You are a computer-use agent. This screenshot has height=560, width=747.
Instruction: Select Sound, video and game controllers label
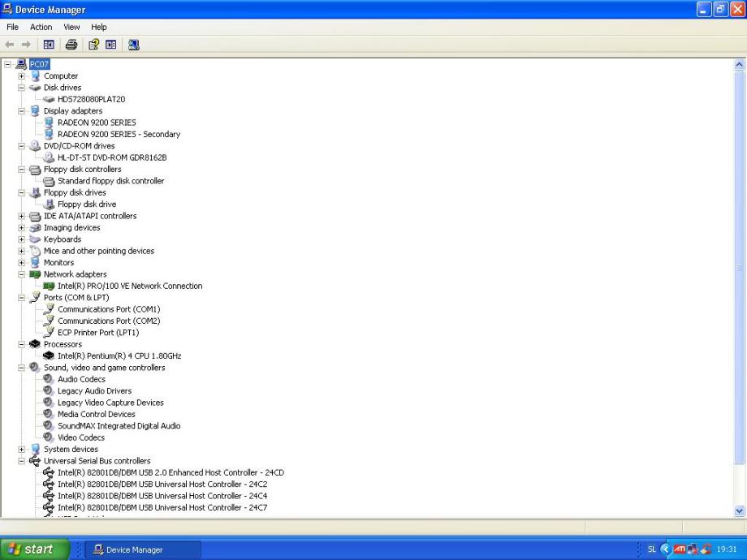104,368
